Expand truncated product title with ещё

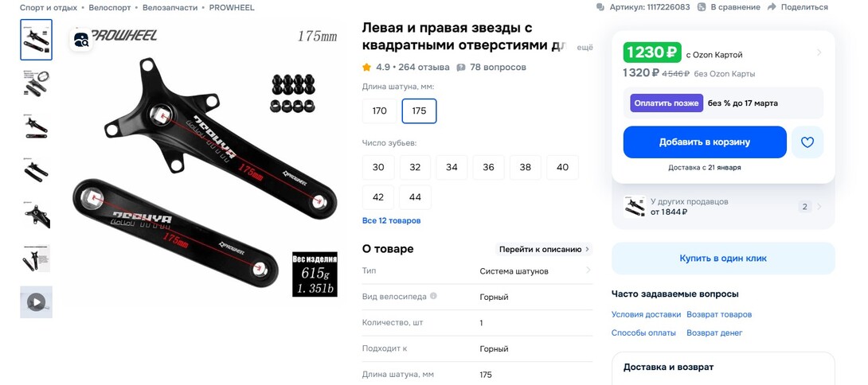pyautogui.click(x=585, y=48)
